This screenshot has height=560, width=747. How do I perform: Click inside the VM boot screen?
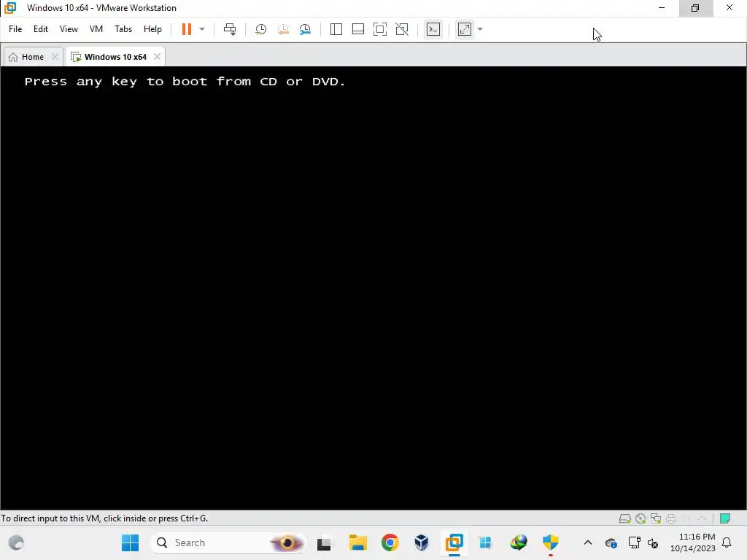click(373, 287)
